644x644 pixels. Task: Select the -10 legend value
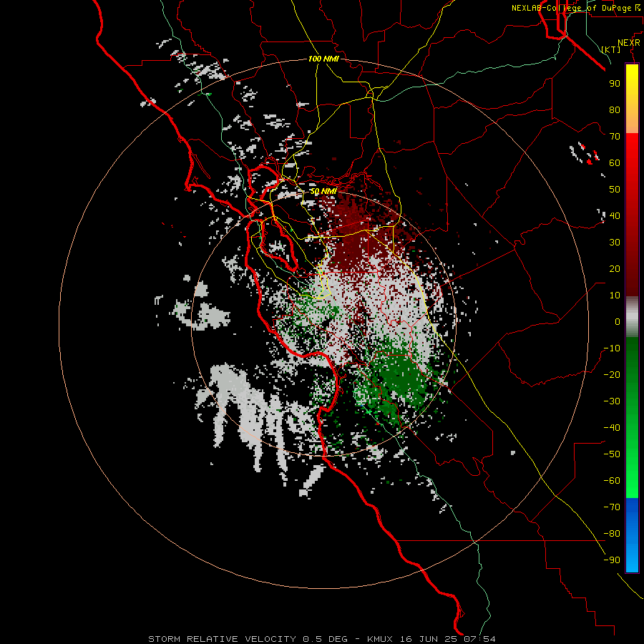point(612,348)
